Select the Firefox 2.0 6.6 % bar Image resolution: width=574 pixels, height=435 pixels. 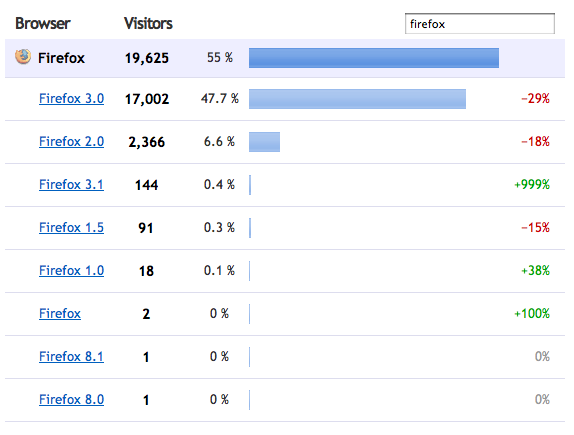click(264, 142)
